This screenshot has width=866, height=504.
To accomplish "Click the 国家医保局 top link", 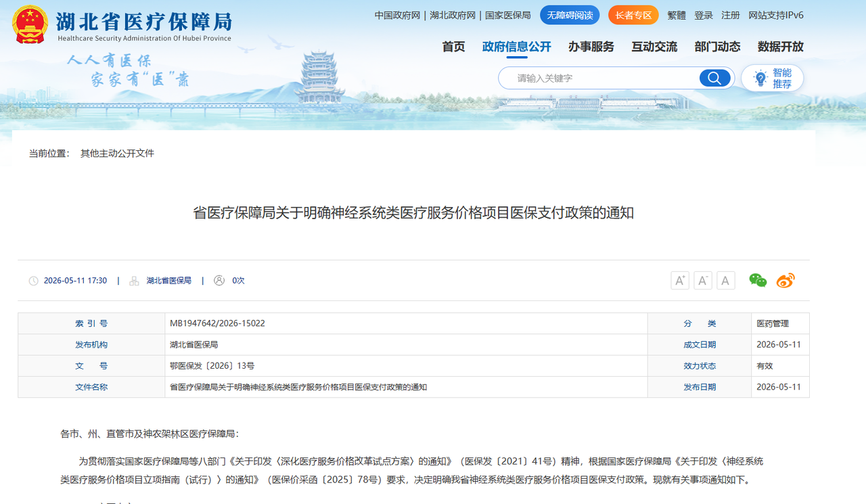I will pos(508,15).
